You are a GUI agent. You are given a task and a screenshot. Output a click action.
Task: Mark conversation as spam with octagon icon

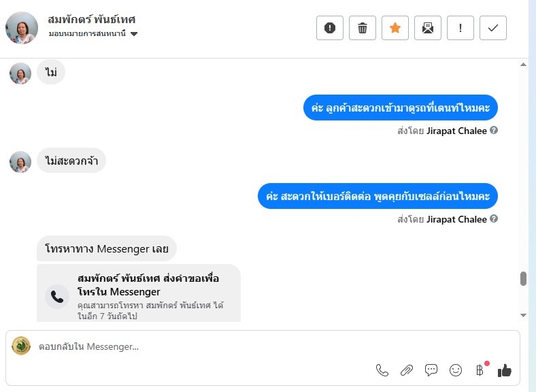point(330,28)
